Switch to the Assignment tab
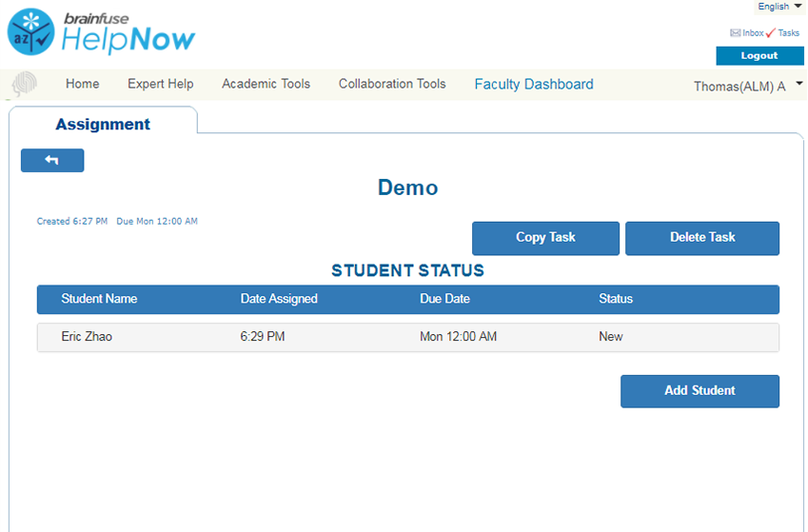 (x=103, y=124)
